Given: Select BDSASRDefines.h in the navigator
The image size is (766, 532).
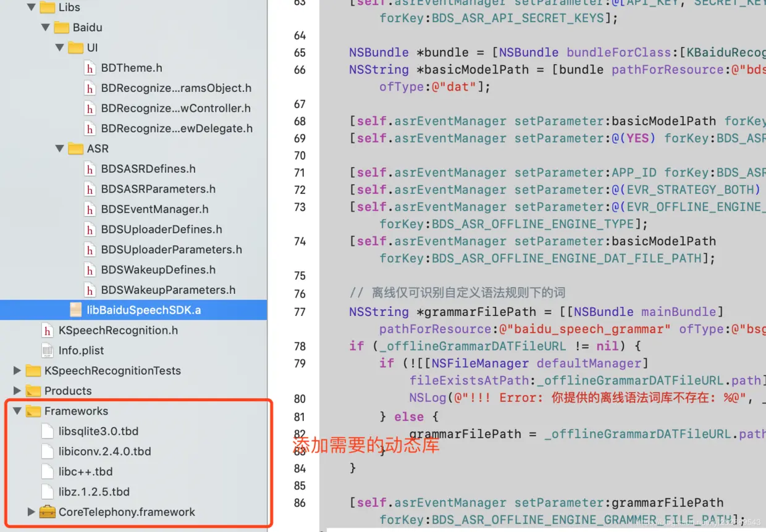Looking at the screenshot, I should coord(148,169).
